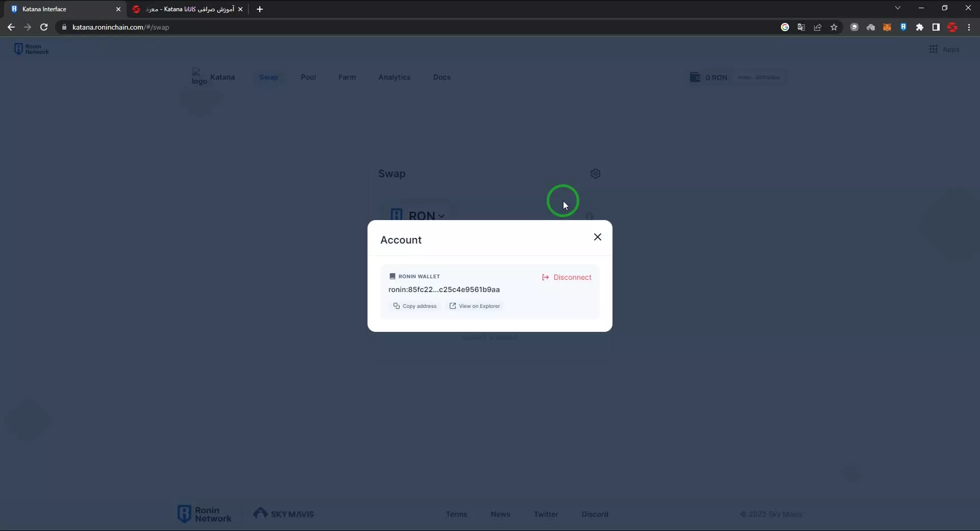Open the News footer link
980x531 pixels.
pos(501,514)
